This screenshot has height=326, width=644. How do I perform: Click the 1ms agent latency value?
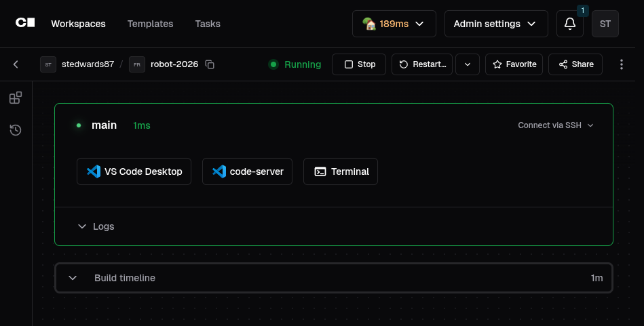pos(142,125)
